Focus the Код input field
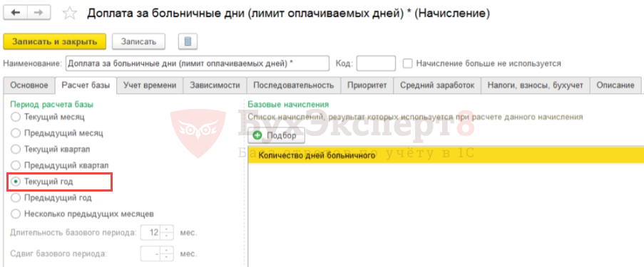Viewport: 644px width, 267px height. pos(376,63)
